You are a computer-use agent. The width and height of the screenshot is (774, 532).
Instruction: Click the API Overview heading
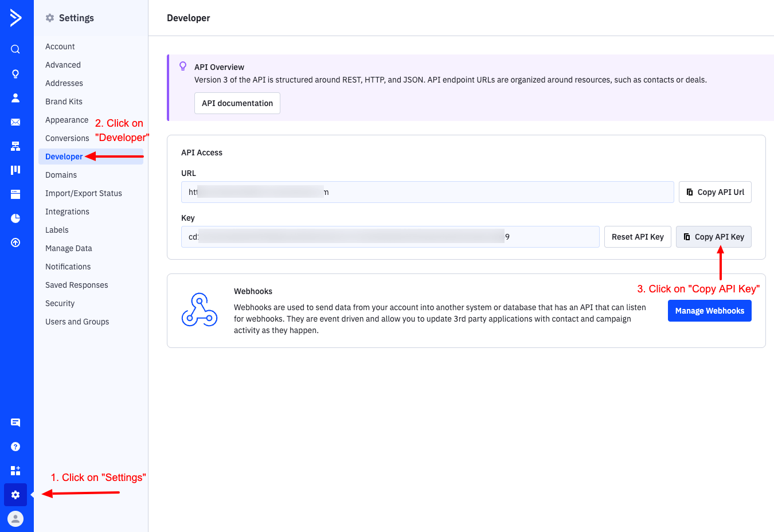(x=219, y=67)
